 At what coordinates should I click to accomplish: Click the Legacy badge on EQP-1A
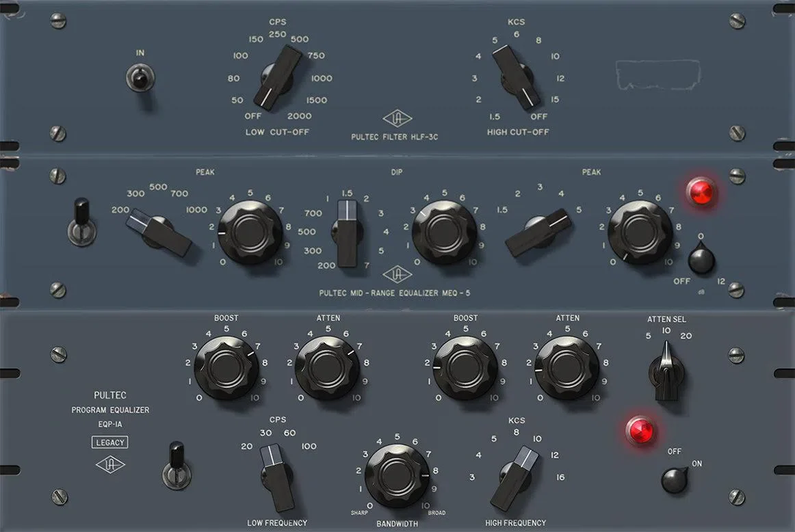coord(109,442)
